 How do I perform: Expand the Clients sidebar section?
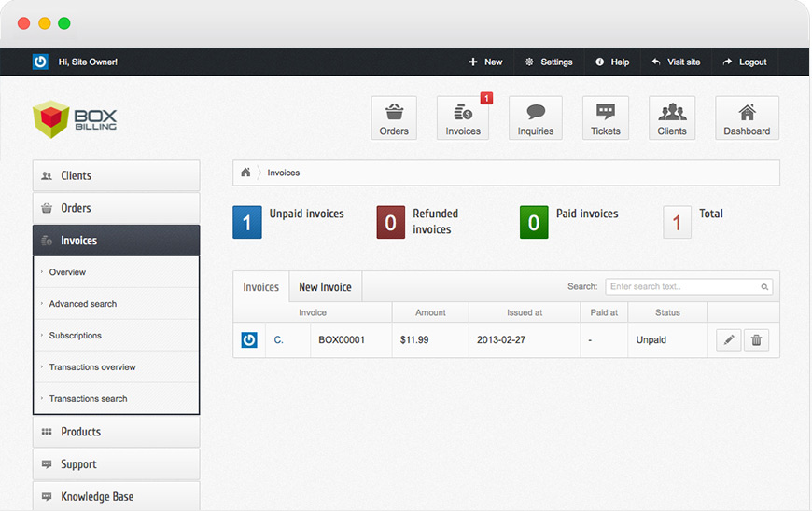click(116, 175)
